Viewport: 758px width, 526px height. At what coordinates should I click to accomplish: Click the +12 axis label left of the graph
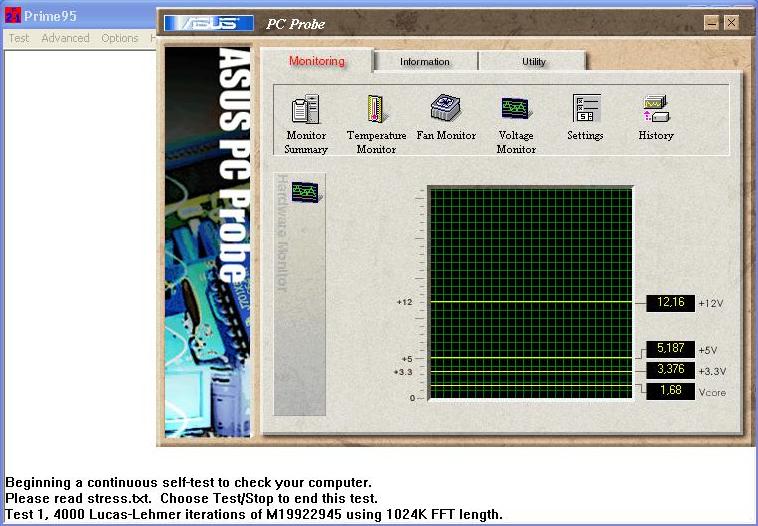point(405,302)
